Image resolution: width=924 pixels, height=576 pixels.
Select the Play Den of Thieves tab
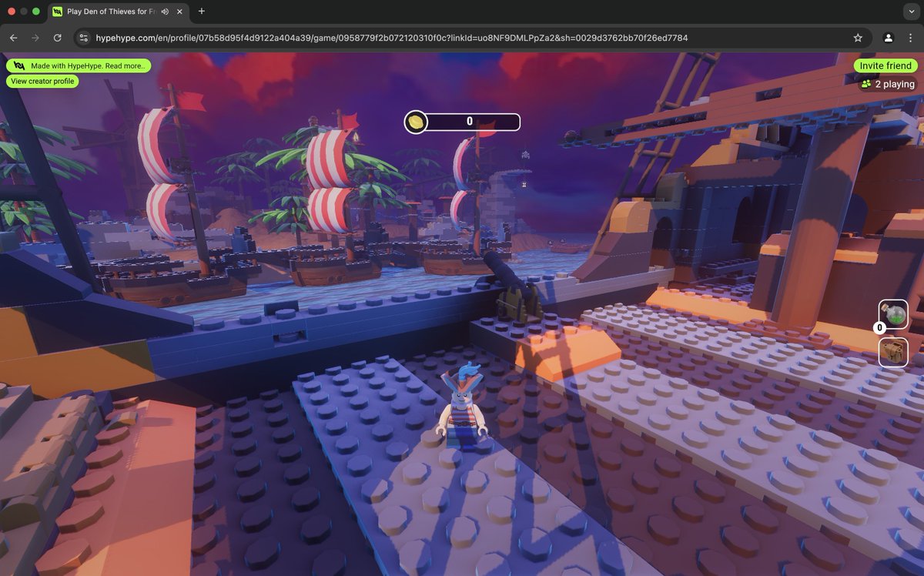coord(119,12)
